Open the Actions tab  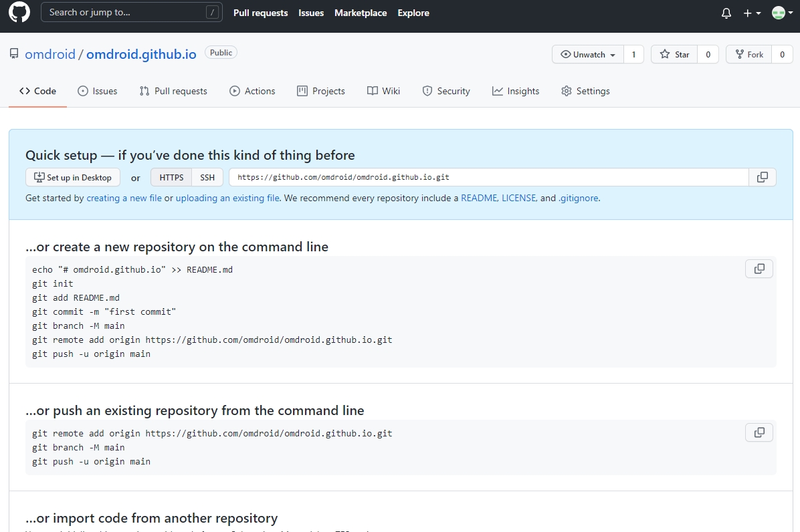pos(253,91)
